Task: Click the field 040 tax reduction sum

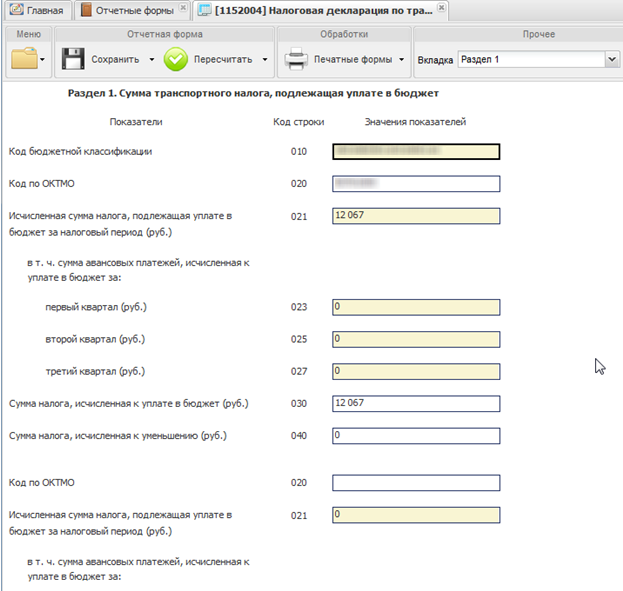Action: [416, 436]
